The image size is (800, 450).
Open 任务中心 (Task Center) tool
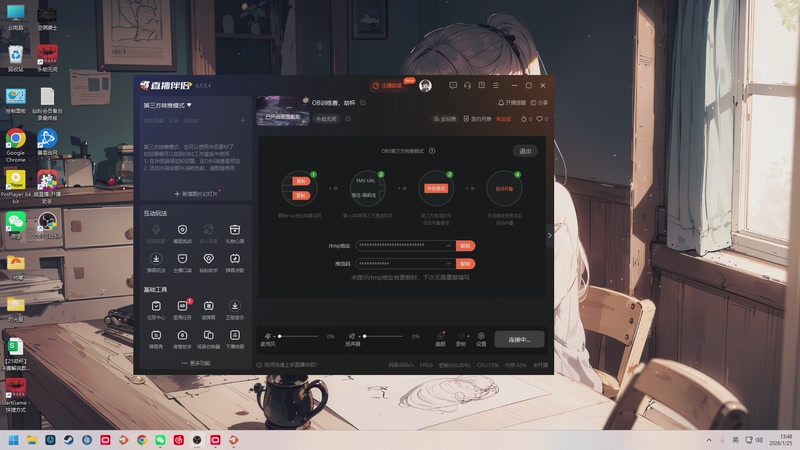click(156, 309)
